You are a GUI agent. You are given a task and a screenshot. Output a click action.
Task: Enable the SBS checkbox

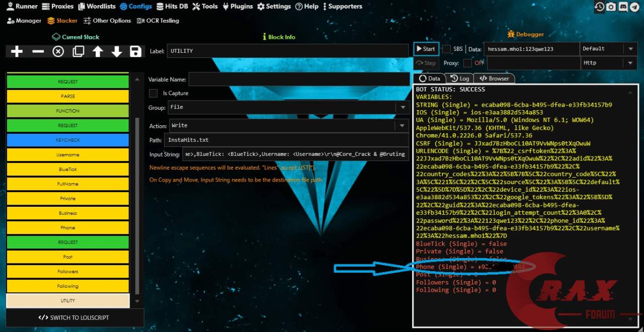click(x=446, y=49)
